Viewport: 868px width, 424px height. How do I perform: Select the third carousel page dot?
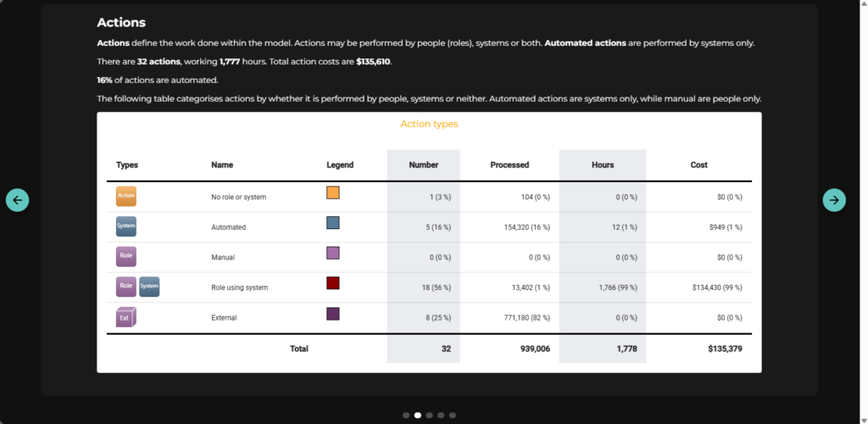pyautogui.click(x=429, y=416)
